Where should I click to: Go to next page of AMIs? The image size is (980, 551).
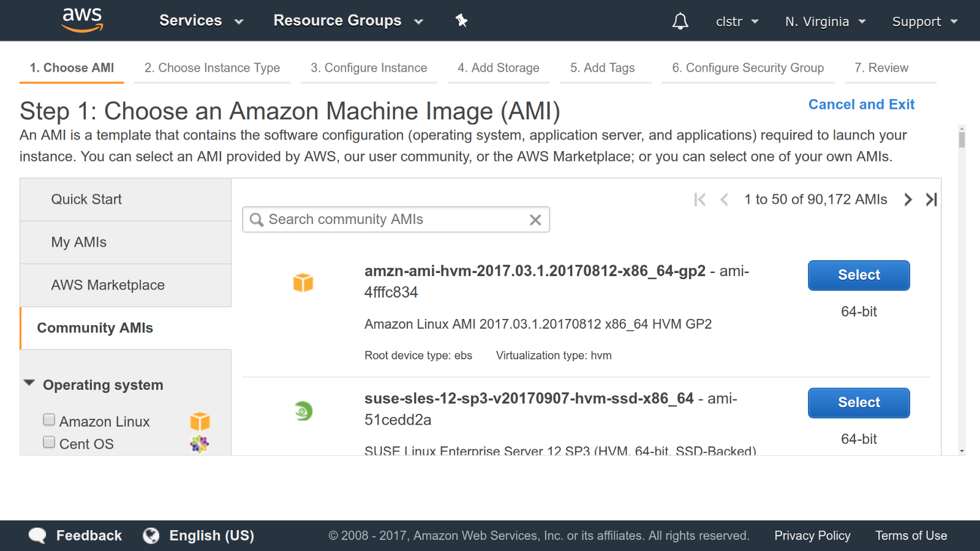[908, 200]
